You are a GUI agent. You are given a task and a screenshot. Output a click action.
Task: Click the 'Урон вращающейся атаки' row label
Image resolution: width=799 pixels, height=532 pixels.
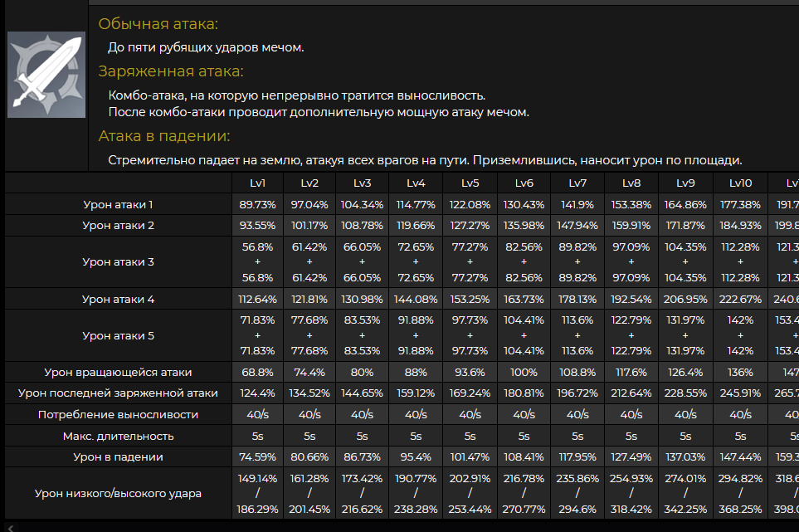pyautogui.click(x=118, y=372)
